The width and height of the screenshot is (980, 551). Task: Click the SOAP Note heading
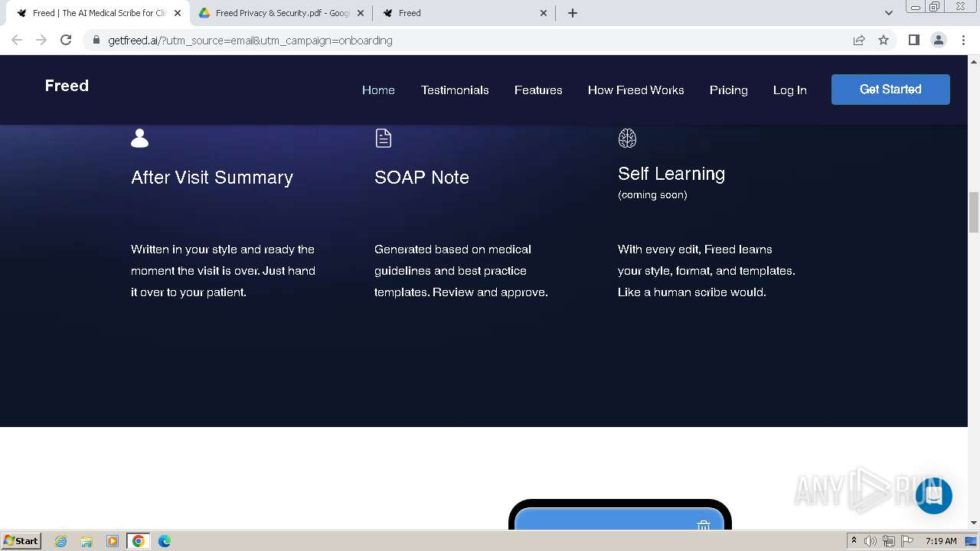click(422, 178)
